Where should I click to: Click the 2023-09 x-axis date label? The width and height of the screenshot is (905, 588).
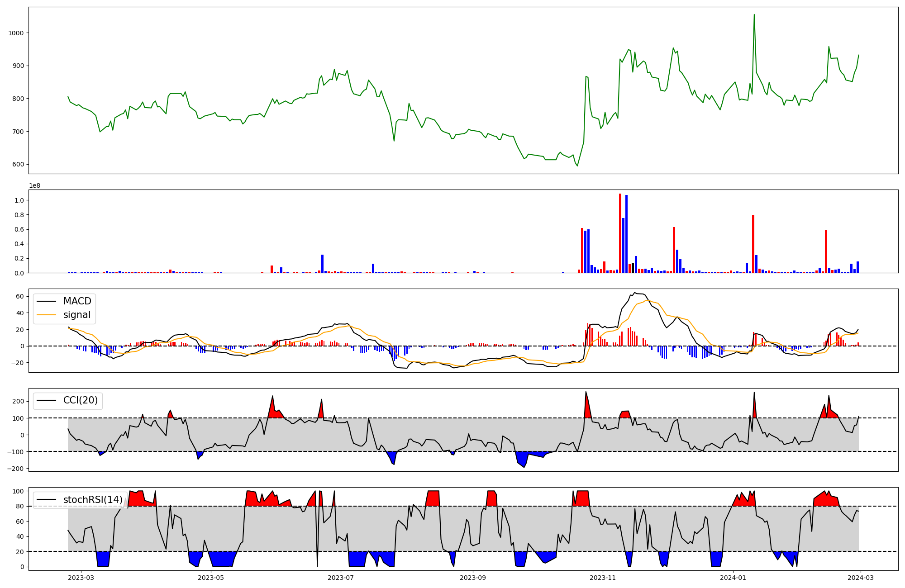pyautogui.click(x=473, y=578)
